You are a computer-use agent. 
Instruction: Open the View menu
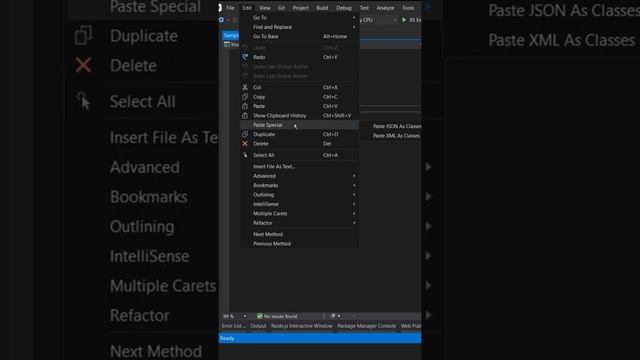click(x=264, y=8)
